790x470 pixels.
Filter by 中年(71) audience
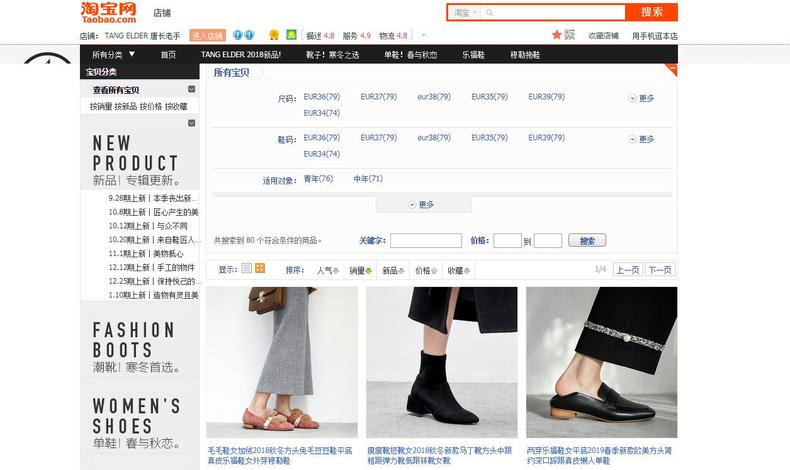point(368,178)
